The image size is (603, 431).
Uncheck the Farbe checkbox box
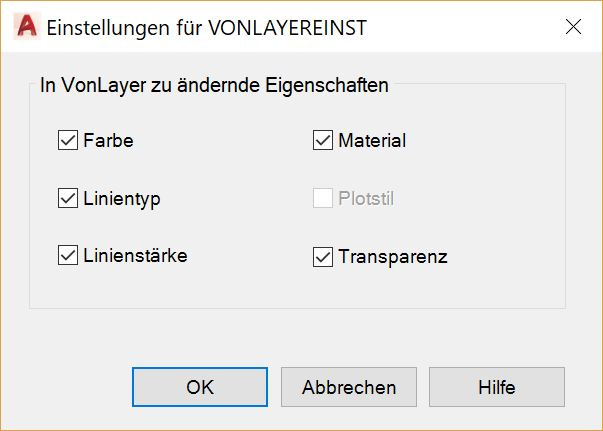point(68,140)
